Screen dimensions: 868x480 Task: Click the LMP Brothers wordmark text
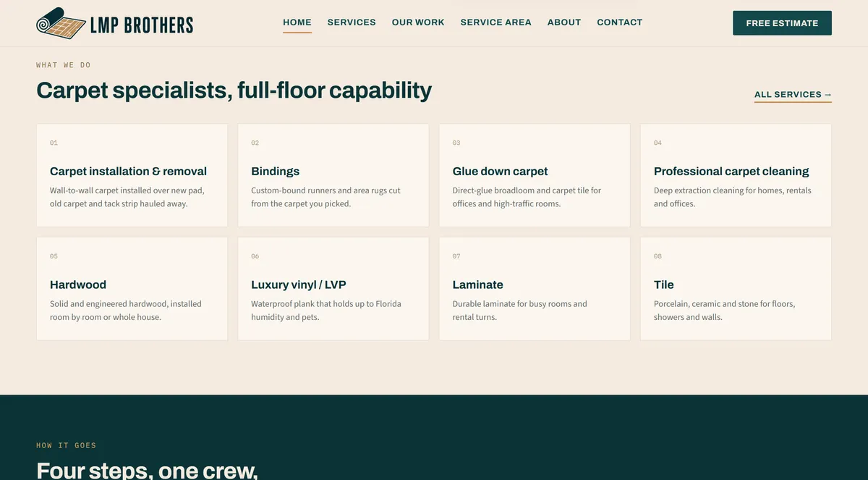click(142, 25)
